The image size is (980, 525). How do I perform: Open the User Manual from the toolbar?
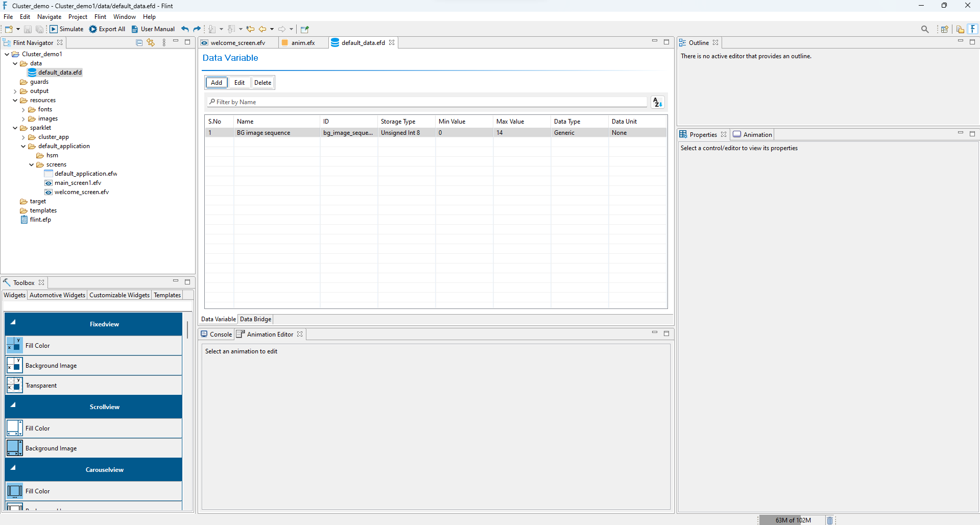152,29
